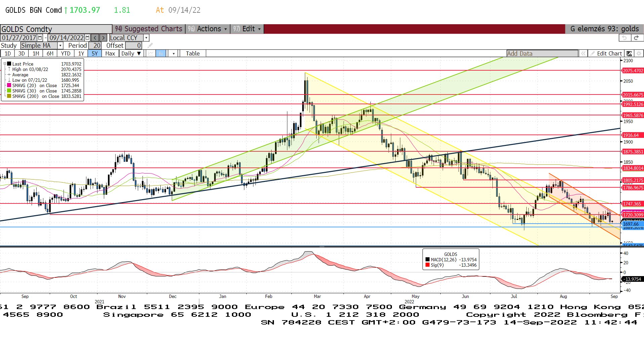The width and height of the screenshot is (644, 341).
Task: Click the 1720.3099 price level label
Action: tap(633, 215)
